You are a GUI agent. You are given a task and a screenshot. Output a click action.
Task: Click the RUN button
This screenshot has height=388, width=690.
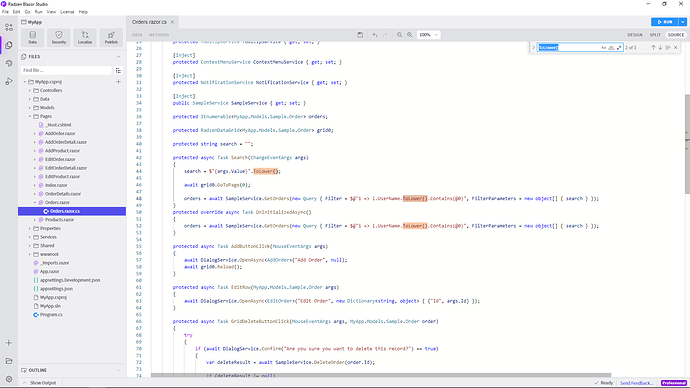[664, 22]
